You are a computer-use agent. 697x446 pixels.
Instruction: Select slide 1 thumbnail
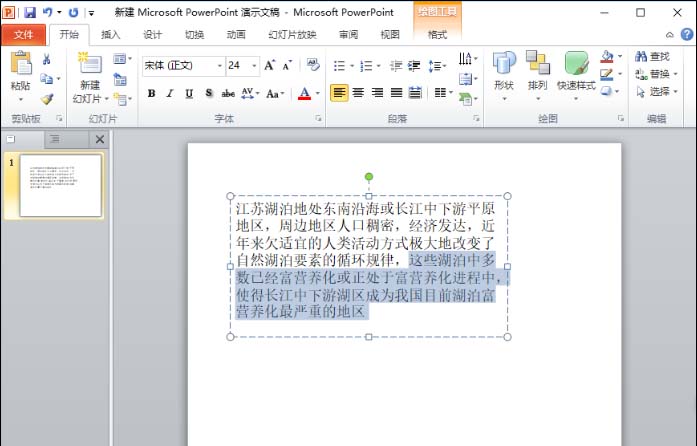(60, 185)
